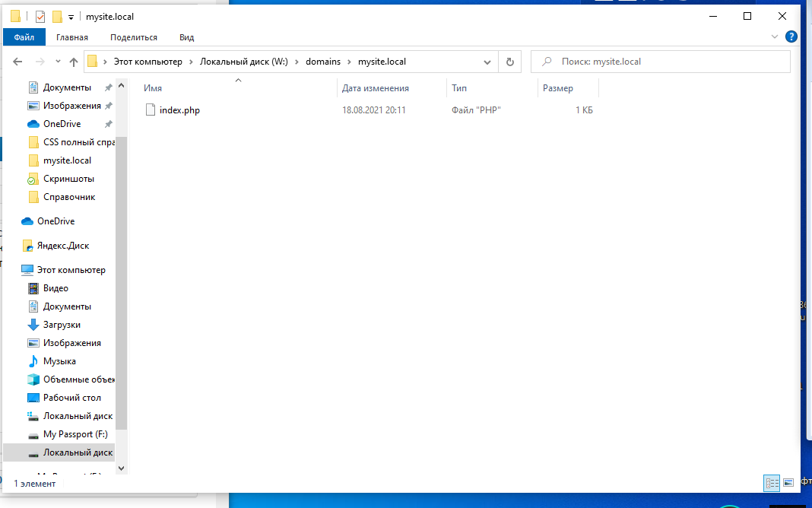This screenshot has height=508, width=812.
Task: Open Скриншоты folder in sidebar
Action: 68,179
